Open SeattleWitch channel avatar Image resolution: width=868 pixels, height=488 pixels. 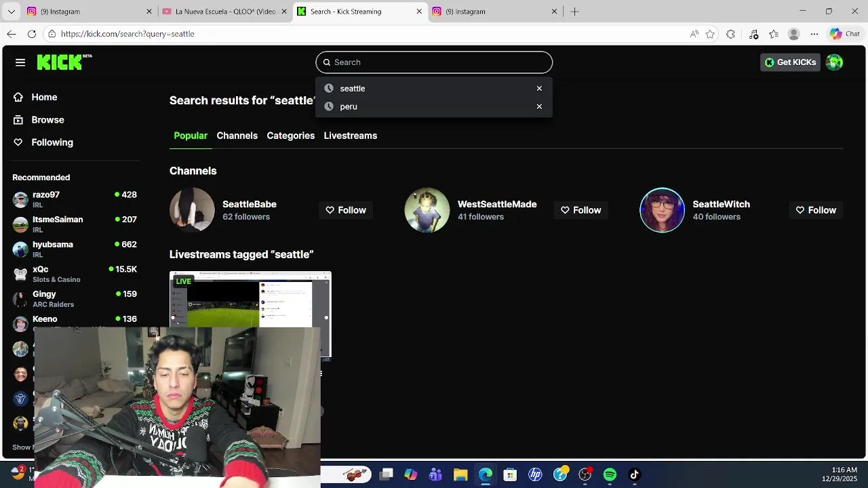(x=662, y=210)
